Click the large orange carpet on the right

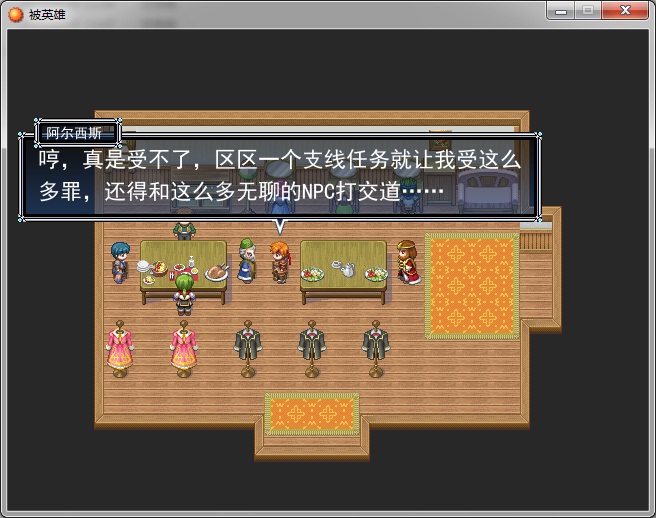[472, 286]
